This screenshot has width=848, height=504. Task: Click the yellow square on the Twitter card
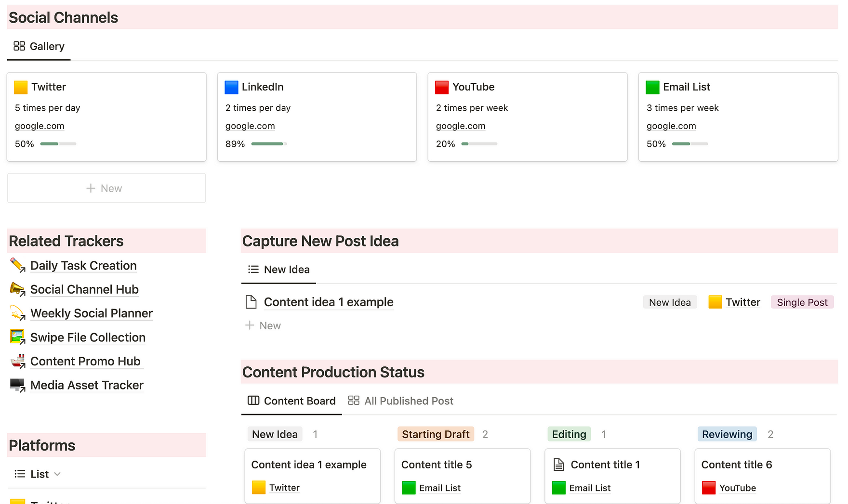(x=21, y=87)
